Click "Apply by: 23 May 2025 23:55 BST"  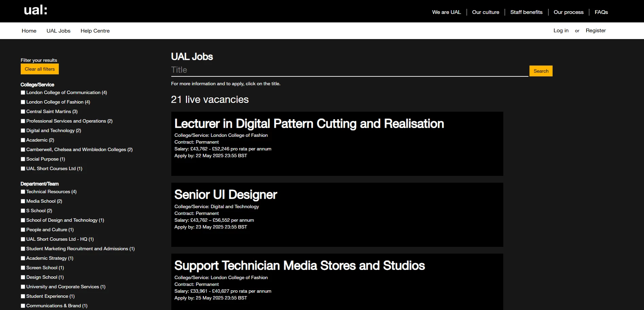(x=211, y=227)
